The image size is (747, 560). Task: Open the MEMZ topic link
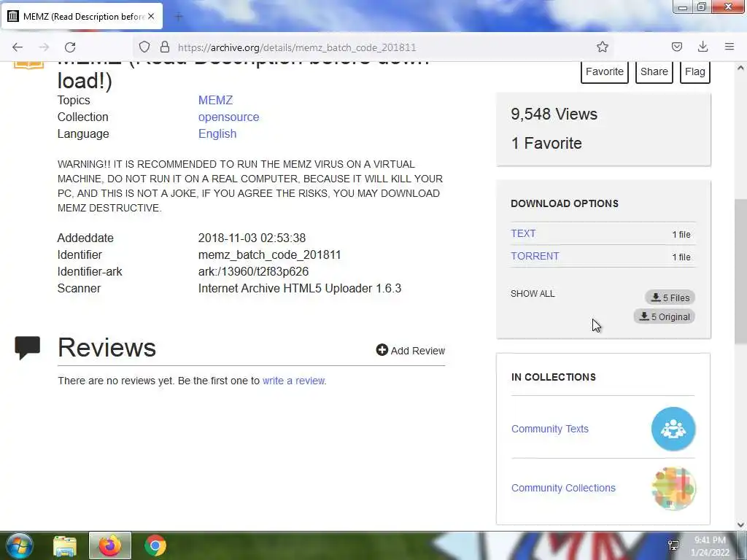(x=215, y=101)
